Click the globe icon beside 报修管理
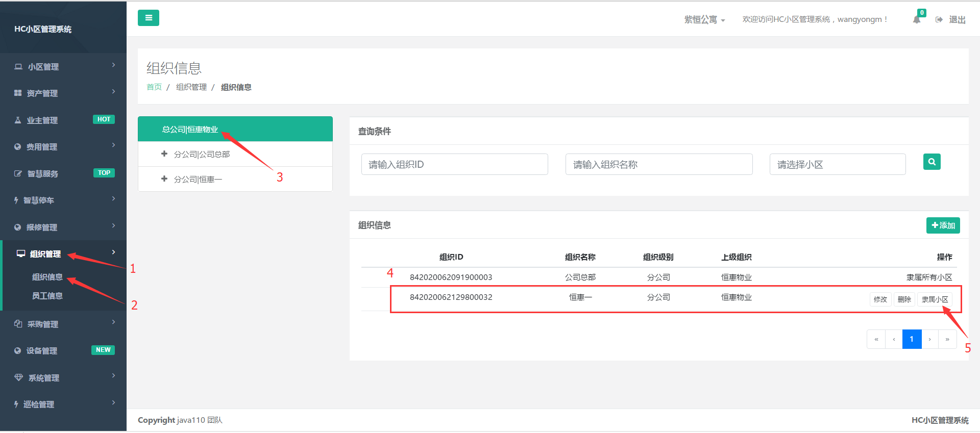This screenshot has width=980, height=433. (x=18, y=227)
